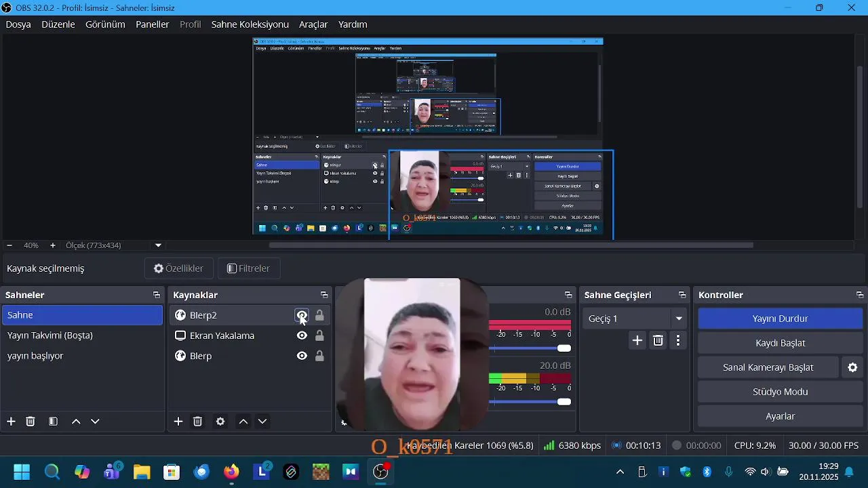Undock the Kontroller panel
868x488 pixels.
coord(860,295)
